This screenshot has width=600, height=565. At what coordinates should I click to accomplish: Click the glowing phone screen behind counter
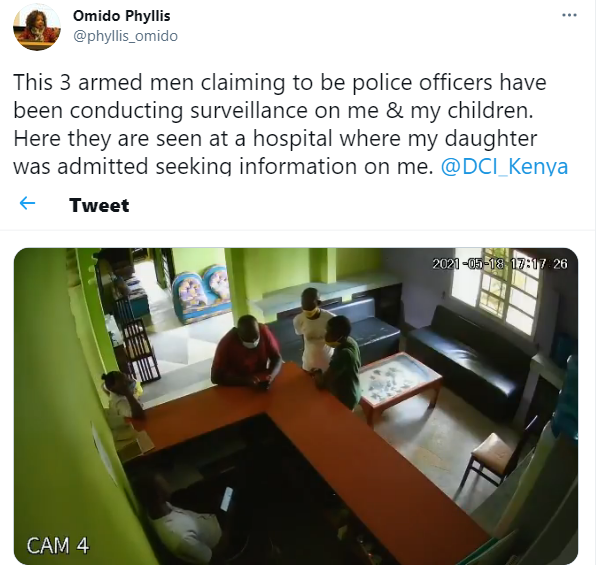227,498
